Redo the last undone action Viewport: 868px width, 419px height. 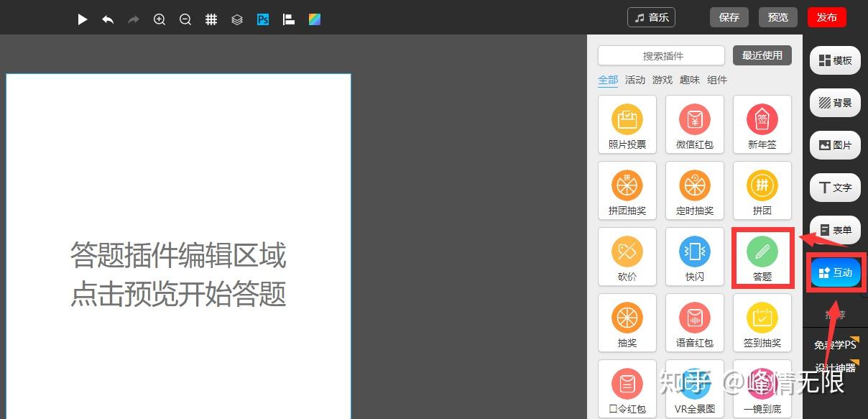coord(133,19)
